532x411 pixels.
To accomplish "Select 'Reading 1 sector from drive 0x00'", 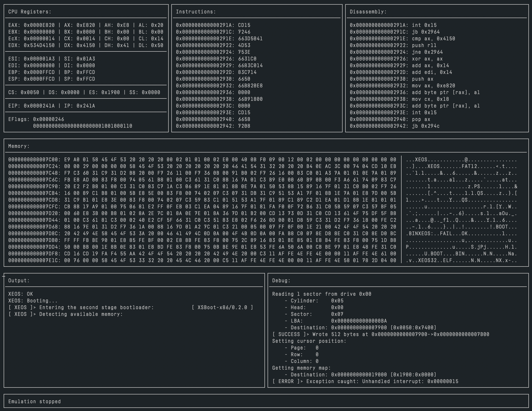I will point(322,294).
